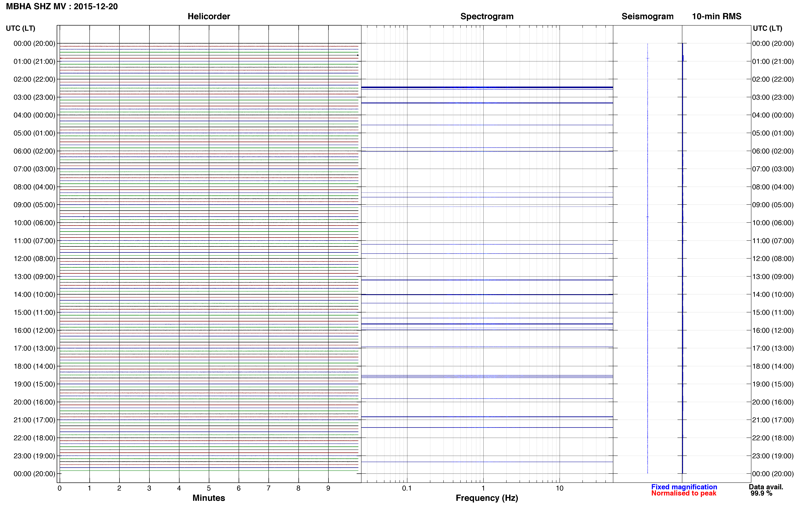
Task: Click left-axis time label "21:00 (17:00)"
Action: click(x=34, y=420)
